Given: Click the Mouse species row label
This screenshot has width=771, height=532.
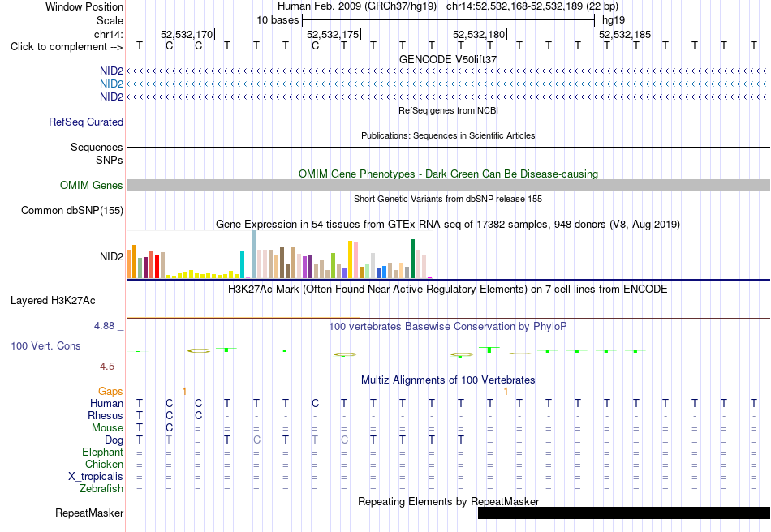Looking at the screenshot, I should [x=107, y=428].
